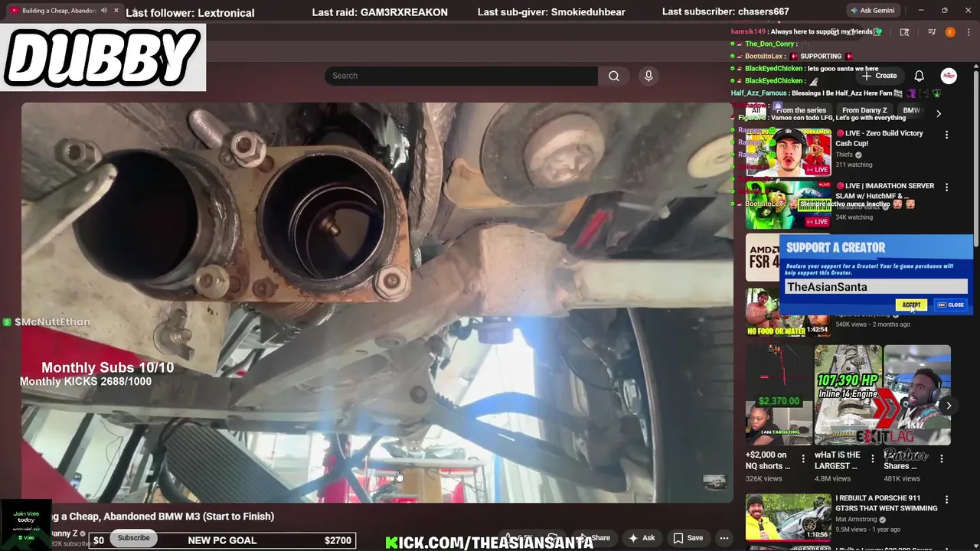Click the browser tab search icon
Image resolution: width=980 pixels, height=551 pixels.
pos(904,32)
